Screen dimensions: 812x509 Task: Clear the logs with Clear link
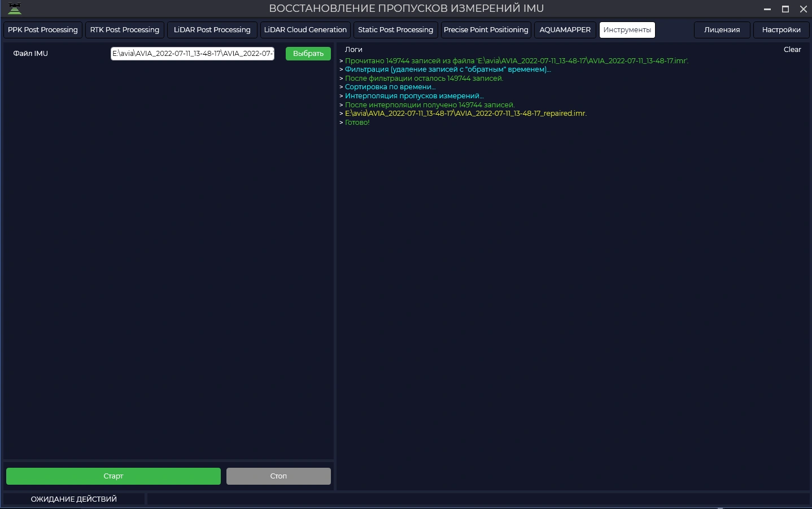[x=792, y=50]
